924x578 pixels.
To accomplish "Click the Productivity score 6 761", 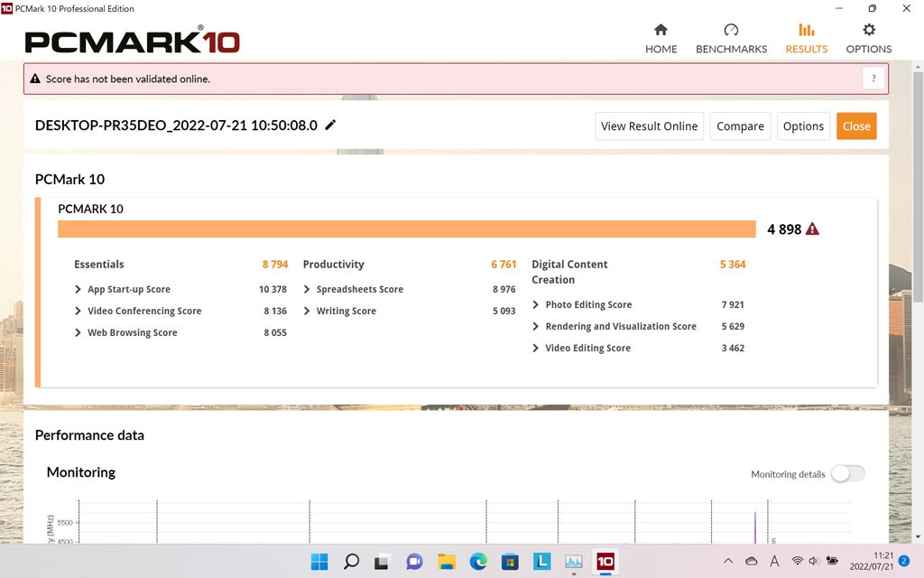I will 504,265.
